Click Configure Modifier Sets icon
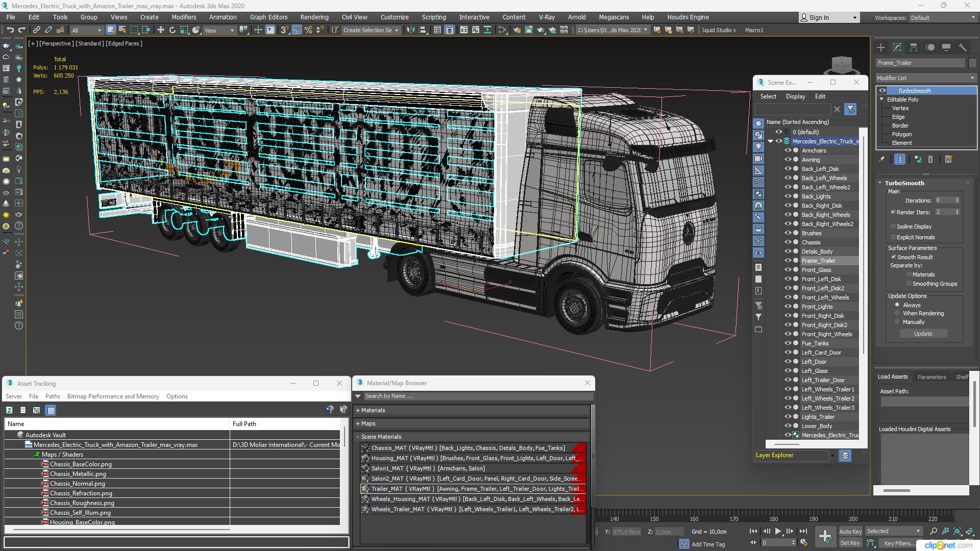This screenshot has width=980, height=551. pos(949,160)
